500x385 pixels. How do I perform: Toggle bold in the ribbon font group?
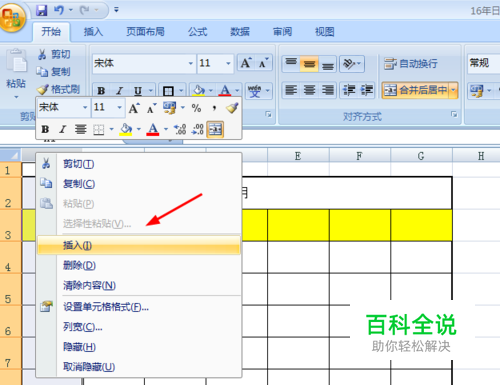[101, 91]
